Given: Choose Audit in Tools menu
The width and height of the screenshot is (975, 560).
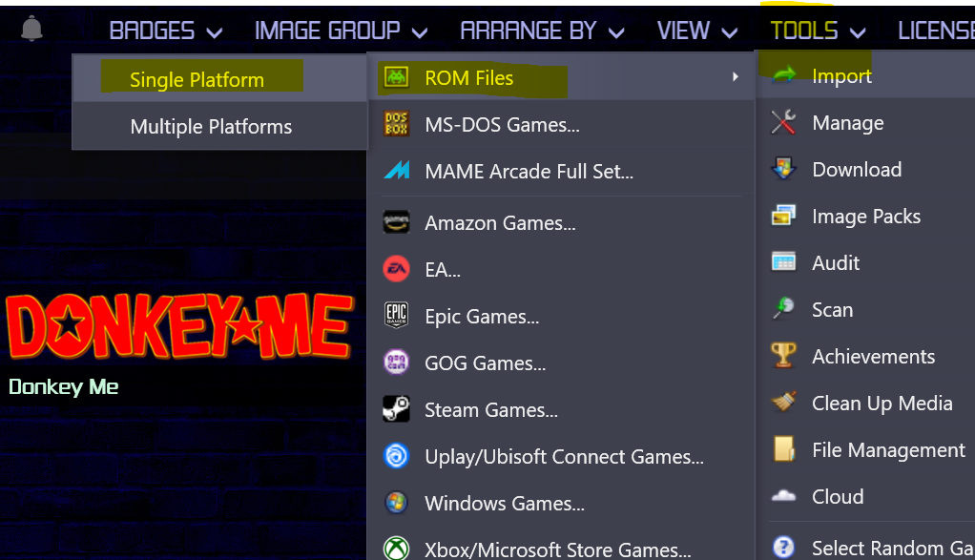Looking at the screenshot, I should (x=866, y=262).
